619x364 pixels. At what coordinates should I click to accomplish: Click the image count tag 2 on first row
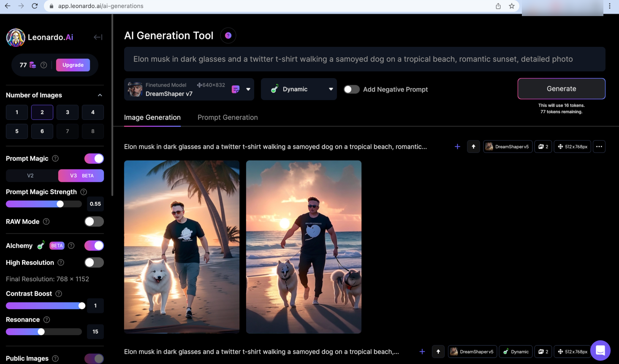pos(543,147)
